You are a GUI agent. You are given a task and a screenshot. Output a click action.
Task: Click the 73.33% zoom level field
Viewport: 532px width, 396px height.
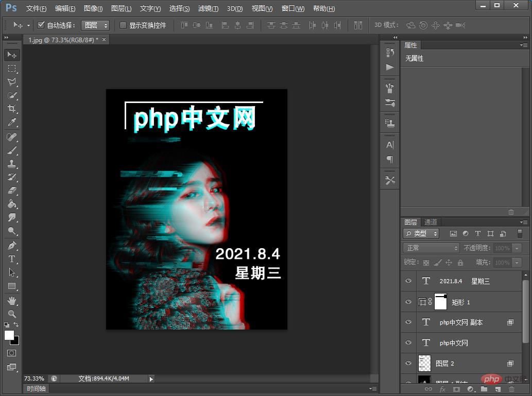[35, 378]
